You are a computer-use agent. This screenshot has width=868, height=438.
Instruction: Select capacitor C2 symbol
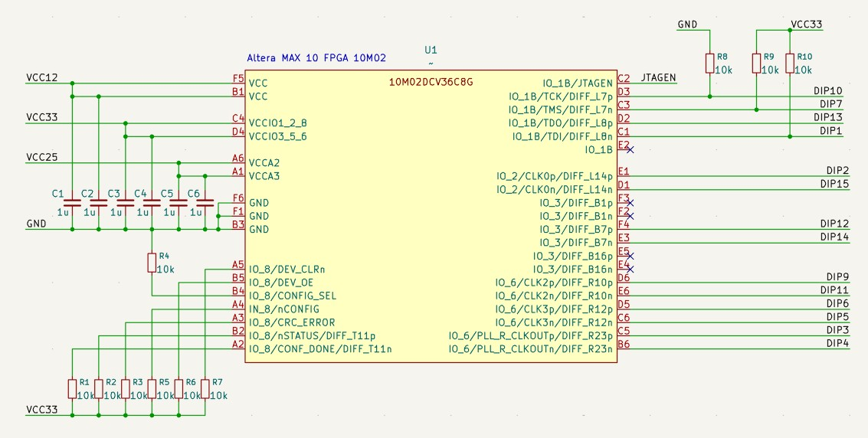click(x=99, y=203)
